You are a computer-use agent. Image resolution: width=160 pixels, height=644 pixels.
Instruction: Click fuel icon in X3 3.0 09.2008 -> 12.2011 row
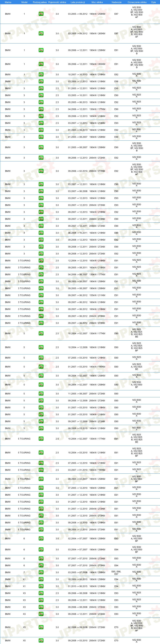[x=41, y=614]
